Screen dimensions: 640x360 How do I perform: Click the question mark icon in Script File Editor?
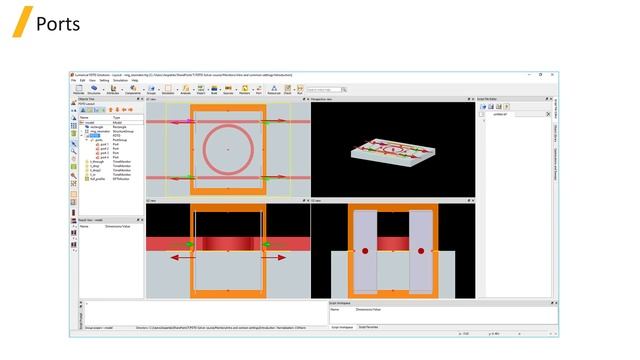click(x=507, y=107)
